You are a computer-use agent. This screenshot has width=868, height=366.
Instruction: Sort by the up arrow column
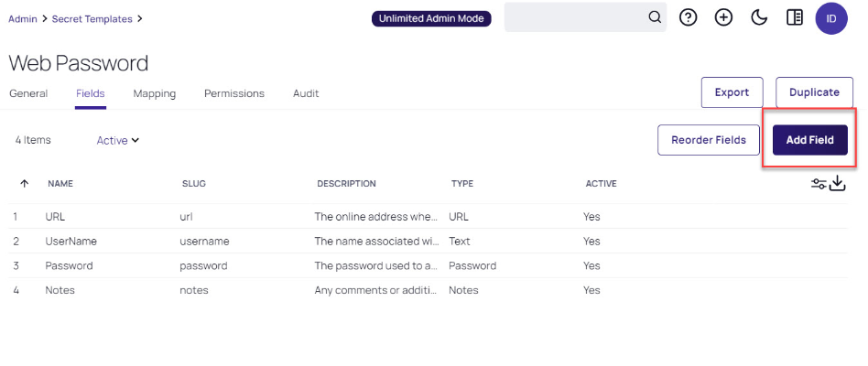click(x=24, y=184)
